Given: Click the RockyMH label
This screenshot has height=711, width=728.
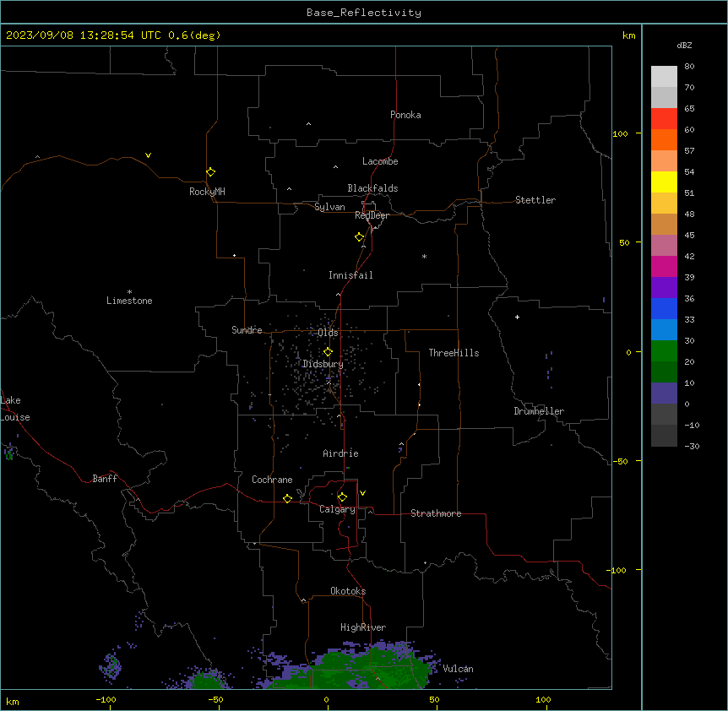Looking at the screenshot, I should click(x=207, y=192).
